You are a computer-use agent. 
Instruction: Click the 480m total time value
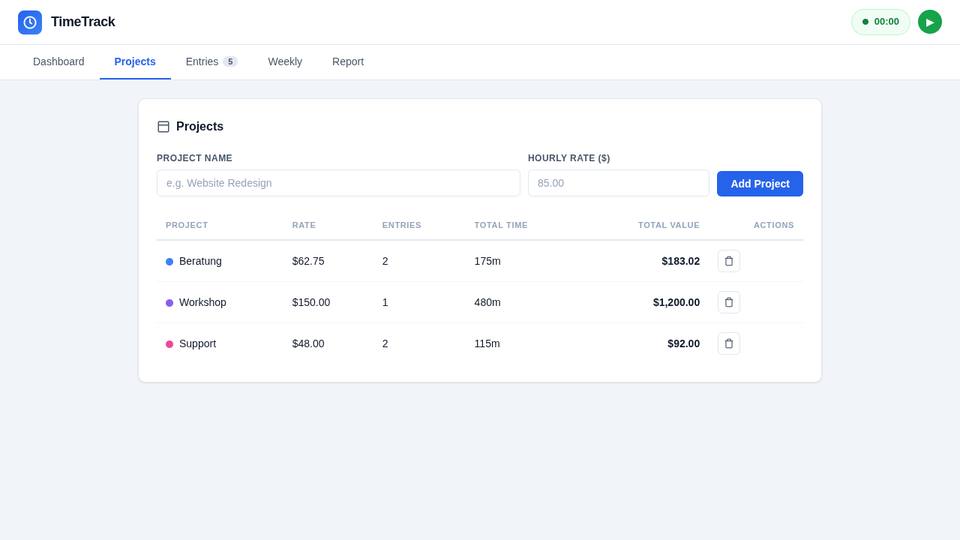click(x=487, y=302)
